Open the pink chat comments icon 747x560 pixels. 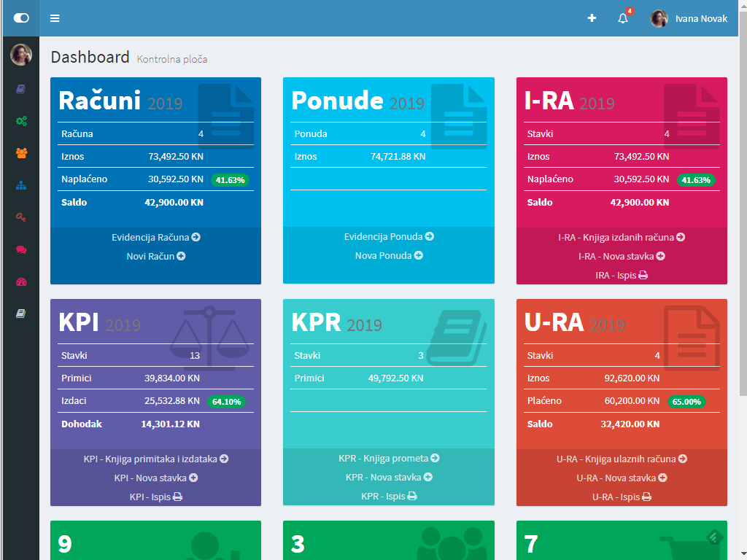tap(20, 249)
